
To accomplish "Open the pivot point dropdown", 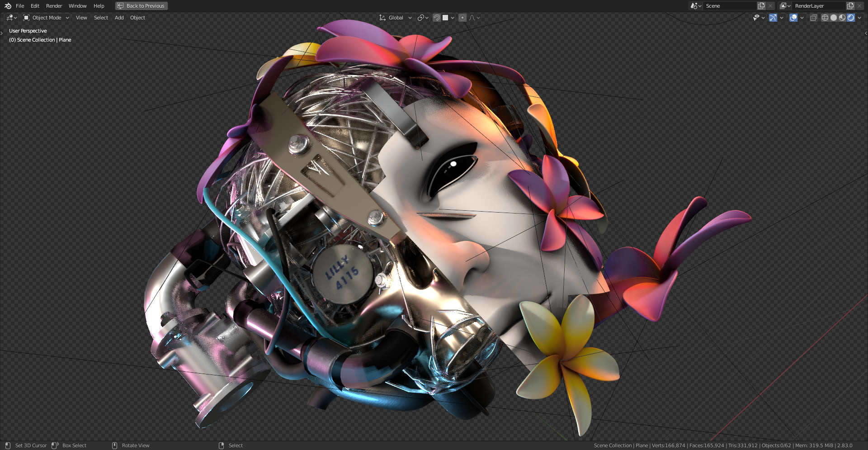I will [423, 18].
